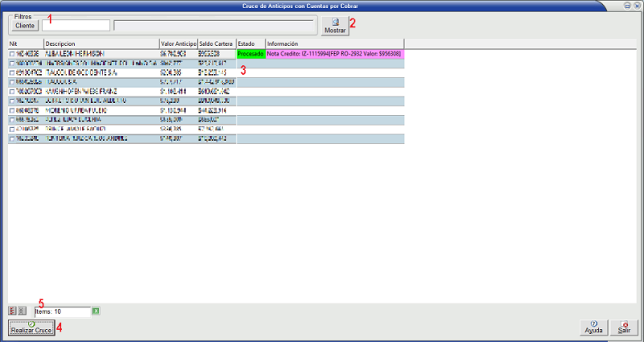Click the Estado column header
Viewport: 644px width, 342px height.
click(x=250, y=43)
